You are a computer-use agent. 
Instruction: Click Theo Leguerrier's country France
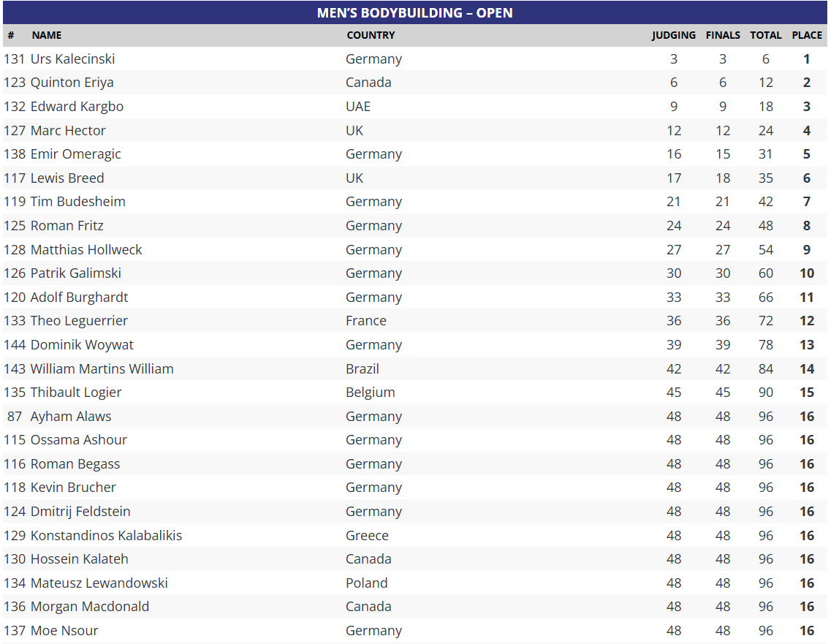366,321
